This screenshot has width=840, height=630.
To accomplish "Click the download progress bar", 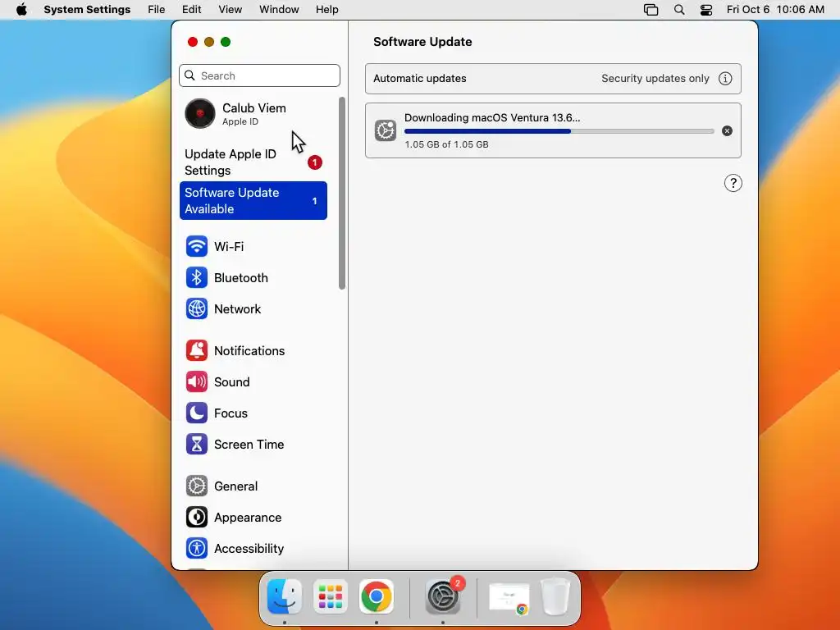I will (559, 131).
